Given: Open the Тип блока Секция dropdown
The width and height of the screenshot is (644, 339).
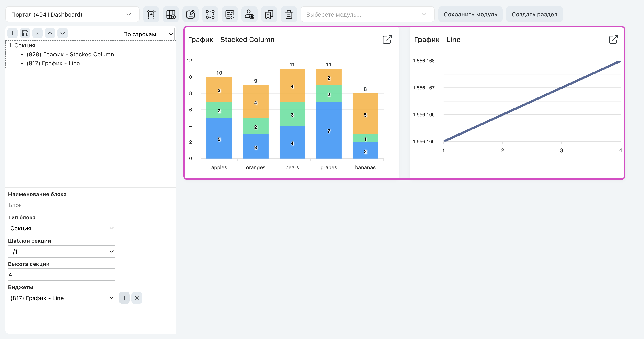Looking at the screenshot, I should tap(62, 228).
